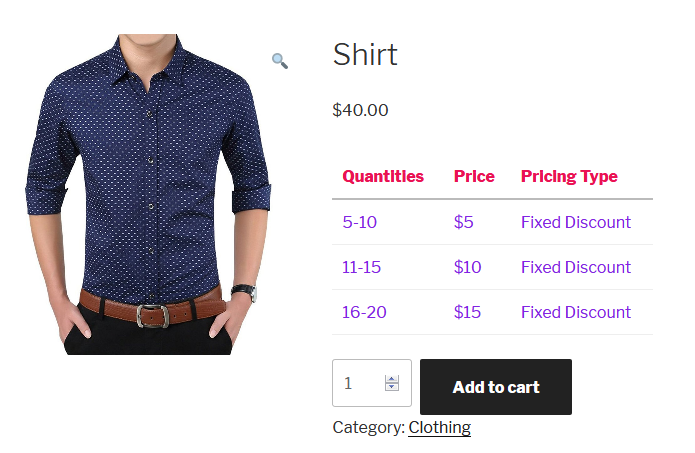Select the 5-10 quantity range cell

(x=360, y=222)
